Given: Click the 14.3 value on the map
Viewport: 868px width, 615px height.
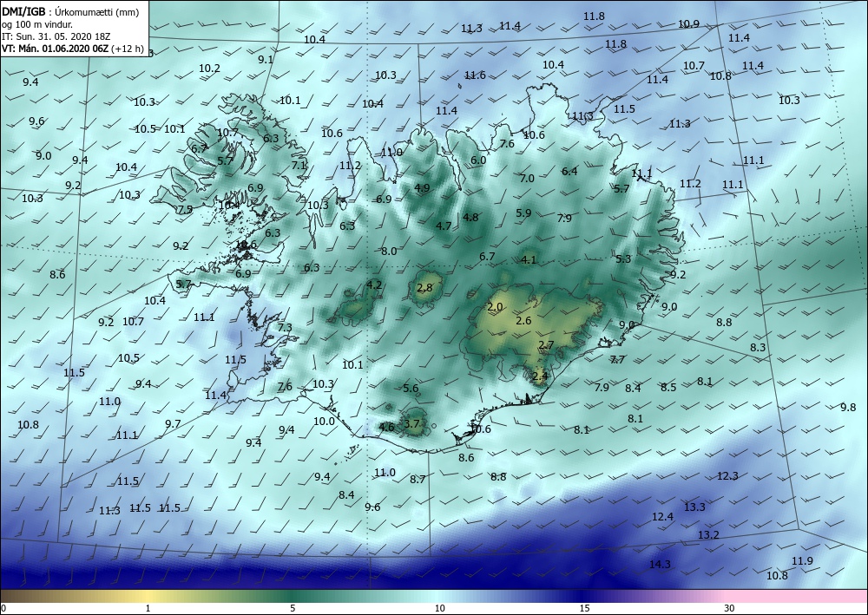Looking at the screenshot, I should 660,564.
